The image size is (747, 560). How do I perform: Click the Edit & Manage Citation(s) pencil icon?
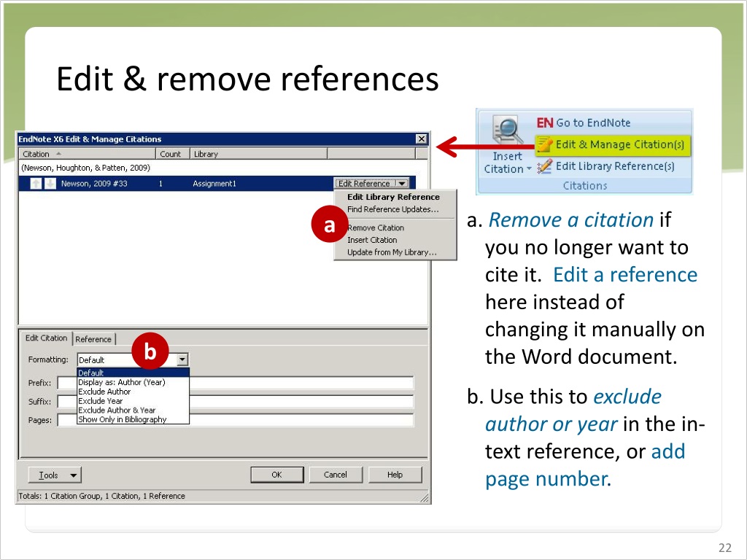[x=544, y=144]
